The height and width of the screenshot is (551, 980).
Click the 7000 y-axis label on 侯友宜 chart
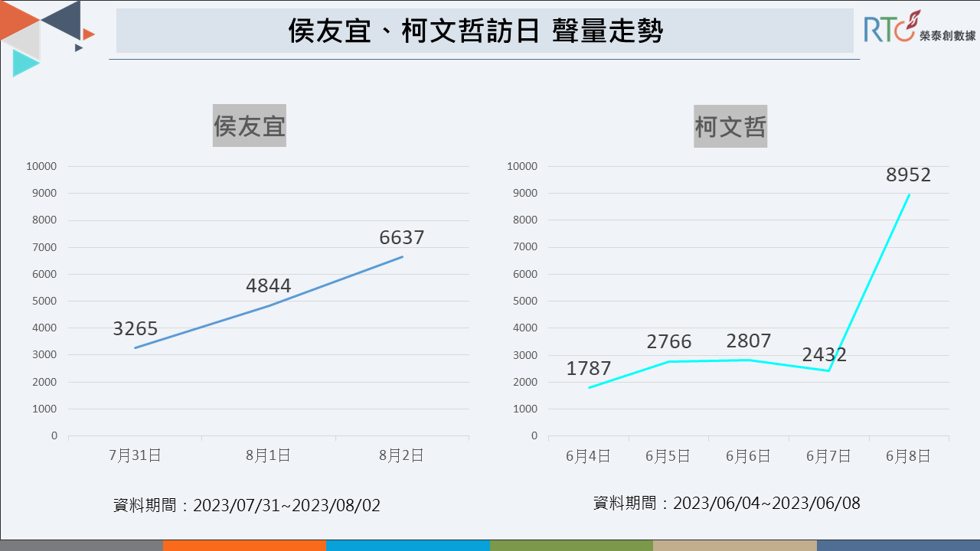44,247
